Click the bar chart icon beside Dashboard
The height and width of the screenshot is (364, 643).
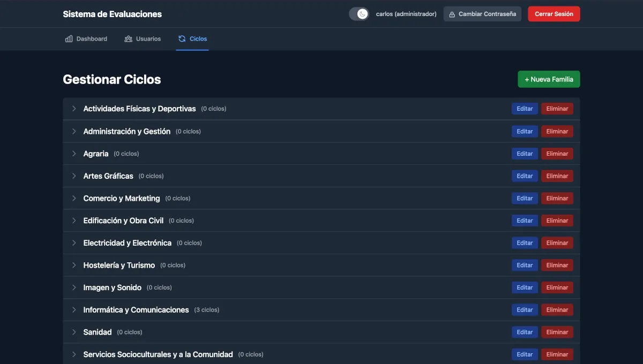(x=68, y=38)
